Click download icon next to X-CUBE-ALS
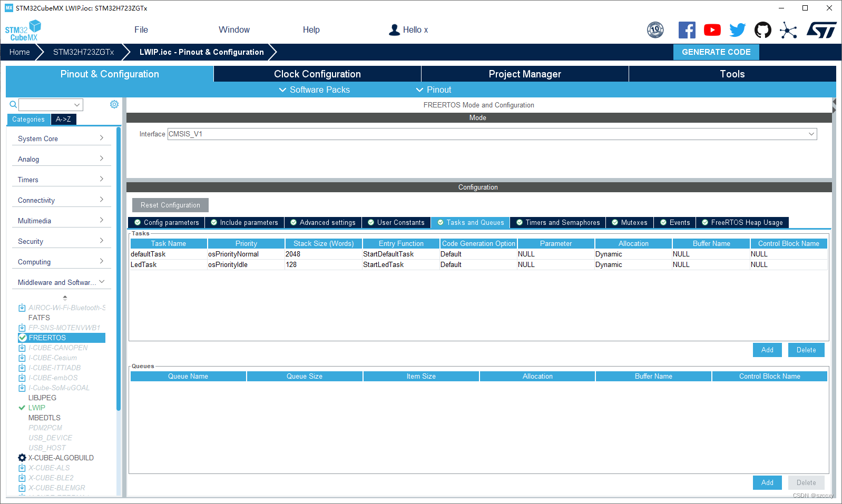This screenshot has height=504, width=842. (22, 468)
